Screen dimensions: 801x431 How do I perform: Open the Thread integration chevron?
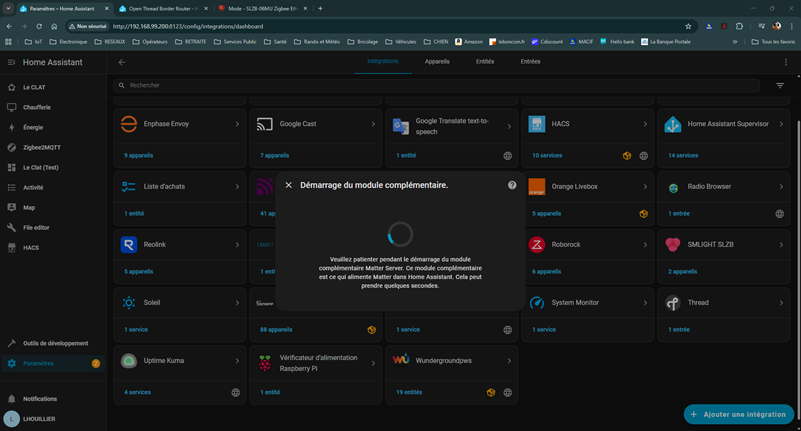[x=781, y=302]
